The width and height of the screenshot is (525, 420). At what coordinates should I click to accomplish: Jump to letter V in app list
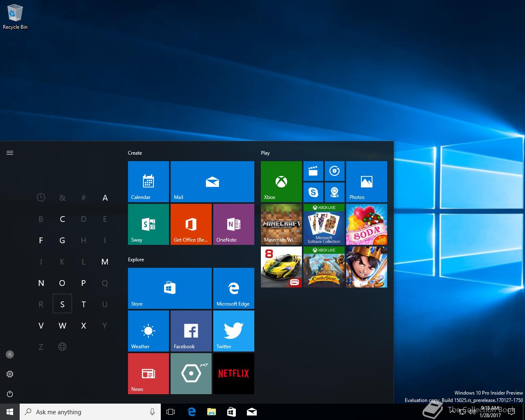[x=41, y=326]
